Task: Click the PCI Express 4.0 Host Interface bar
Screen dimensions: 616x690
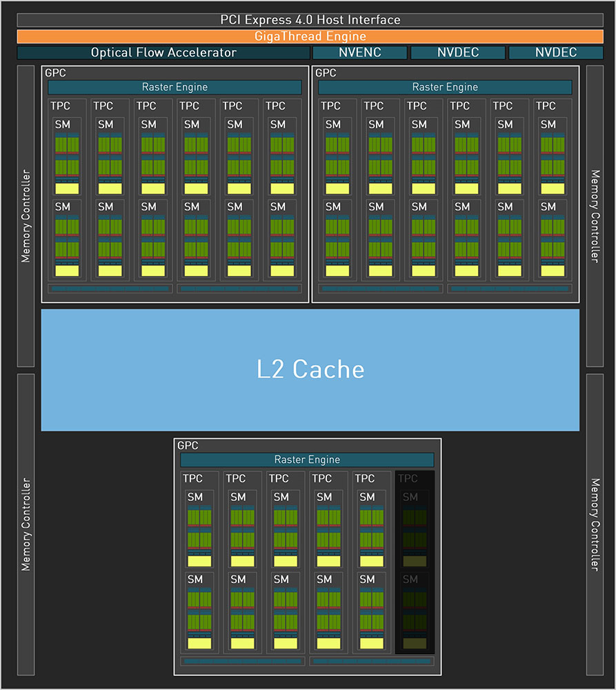Action: pyautogui.click(x=310, y=20)
